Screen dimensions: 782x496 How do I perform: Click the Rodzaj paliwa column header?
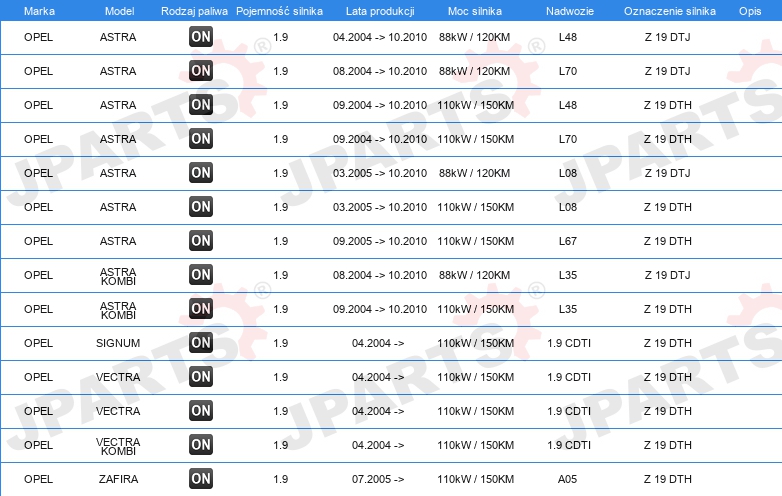pyautogui.click(x=194, y=11)
